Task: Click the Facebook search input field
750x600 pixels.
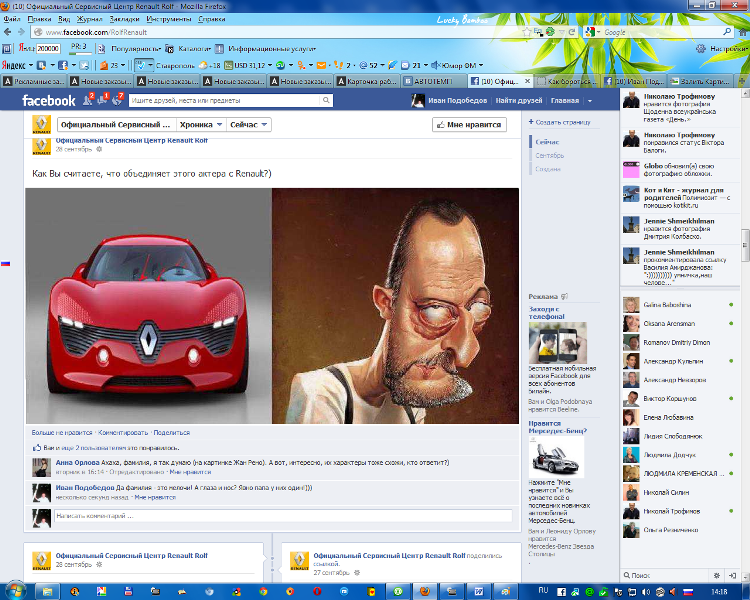Action: (224, 100)
